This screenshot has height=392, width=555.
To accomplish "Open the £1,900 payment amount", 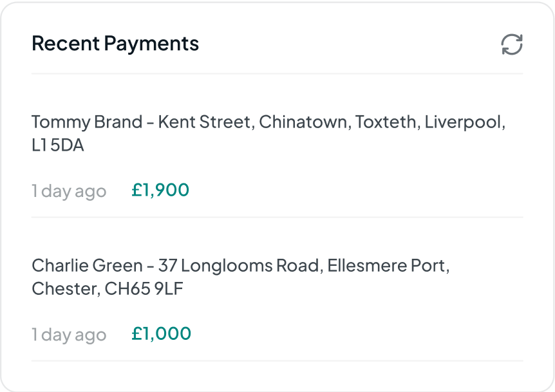I will (x=160, y=191).
